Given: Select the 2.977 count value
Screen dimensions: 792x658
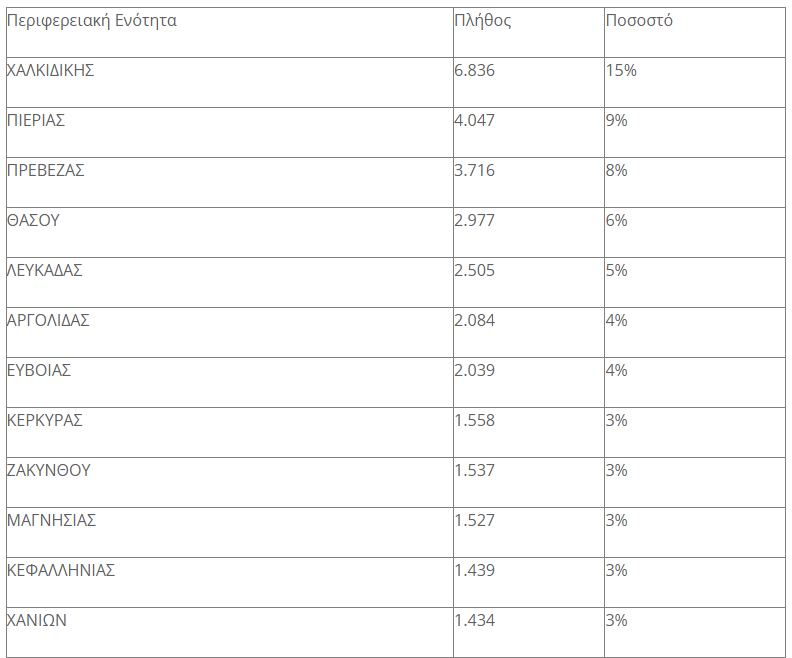Looking at the screenshot, I should 475,221.
